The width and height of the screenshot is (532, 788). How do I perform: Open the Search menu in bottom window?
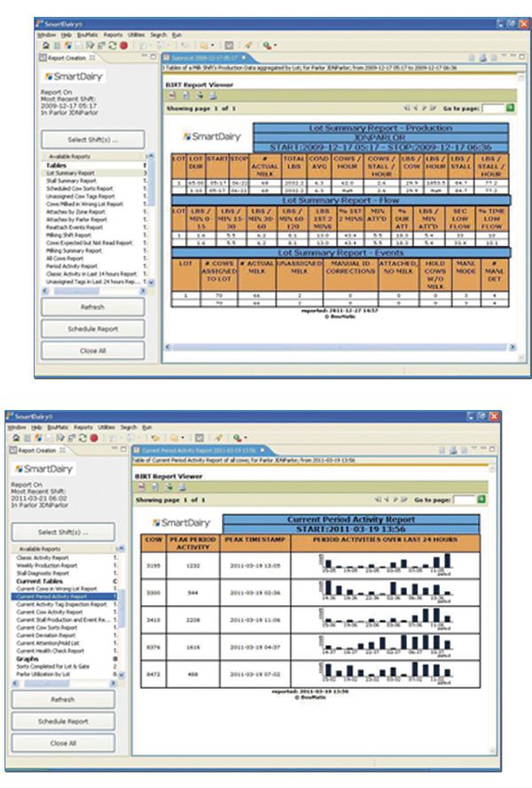pyautogui.click(x=129, y=427)
